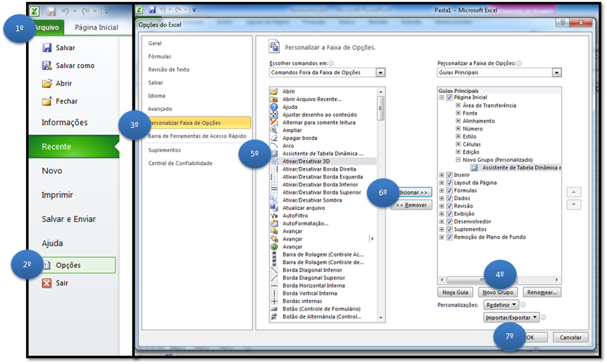Select Assistente de Tabela Dinâmica in tree
Screen dimensions: 607x364
(x=515, y=167)
